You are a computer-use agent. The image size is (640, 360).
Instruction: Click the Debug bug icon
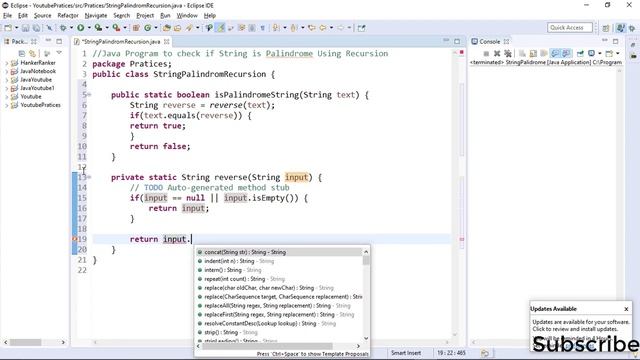click(63, 28)
